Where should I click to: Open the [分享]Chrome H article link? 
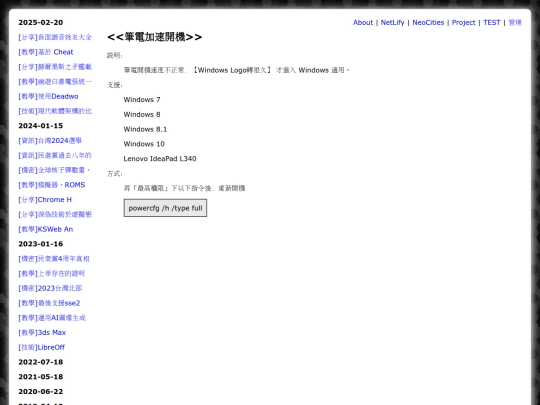[45, 200]
